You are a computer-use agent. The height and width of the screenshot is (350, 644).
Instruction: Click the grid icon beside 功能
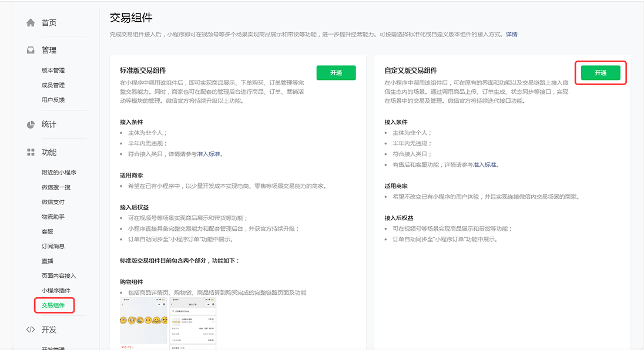pos(31,152)
